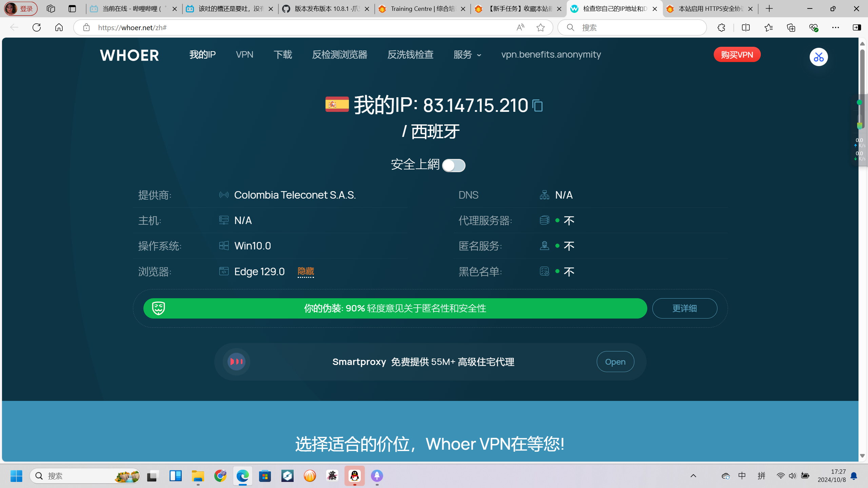Click the 更详细 button
Viewport: 868px width, 488px height.
(x=685, y=308)
